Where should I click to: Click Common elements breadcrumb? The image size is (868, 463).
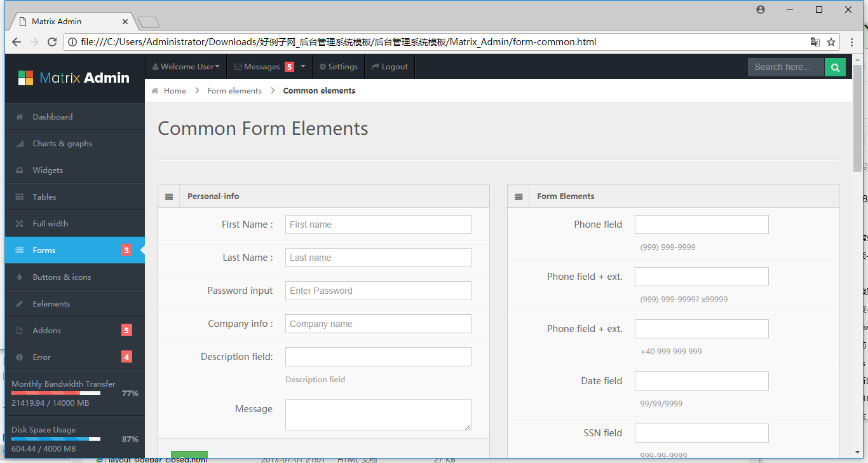pyautogui.click(x=319, y=91)
